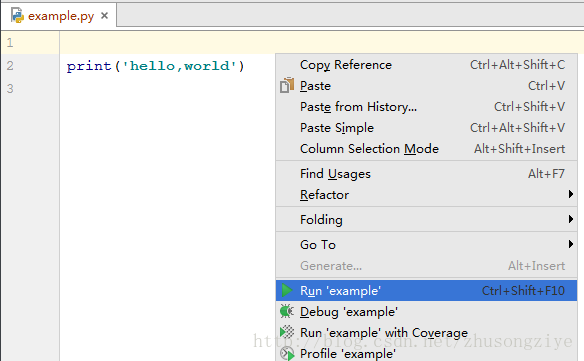
Task: Close the example.py tab
Action: pyautogui.click(x=105, y=16)
